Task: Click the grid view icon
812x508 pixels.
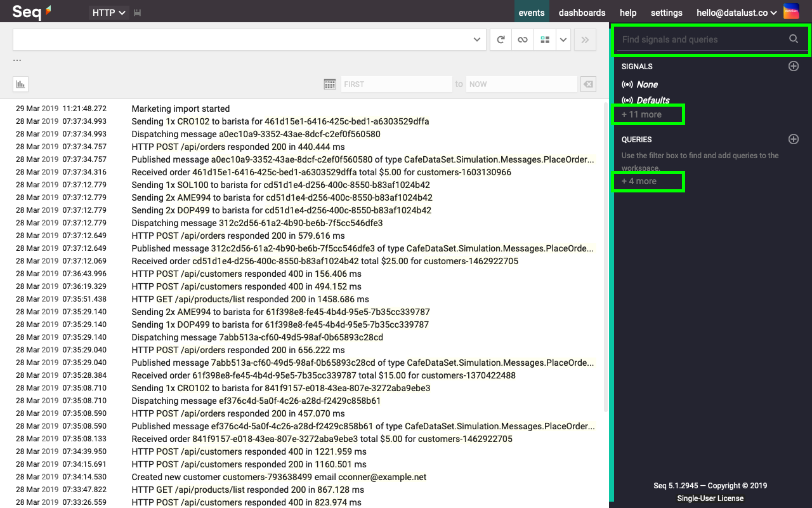Action: pyautogui.click(x=544, y=39)
